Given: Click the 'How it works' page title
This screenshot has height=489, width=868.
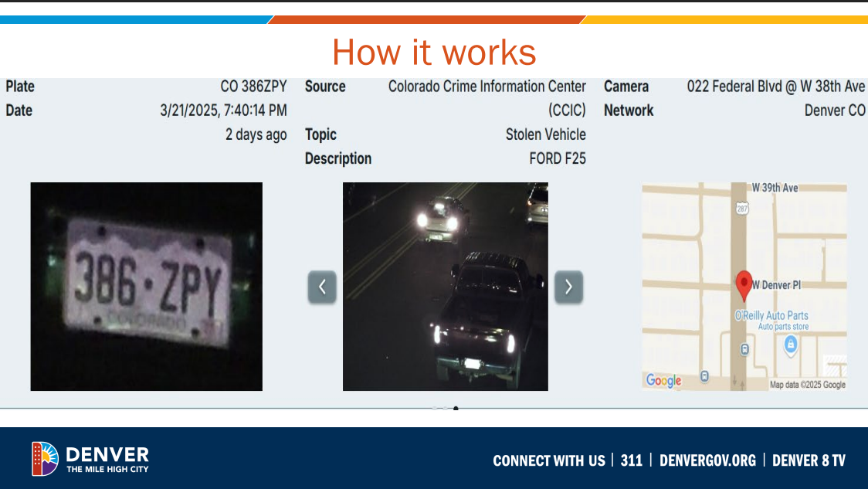Looking at the screenshot, I should point(434,53).
